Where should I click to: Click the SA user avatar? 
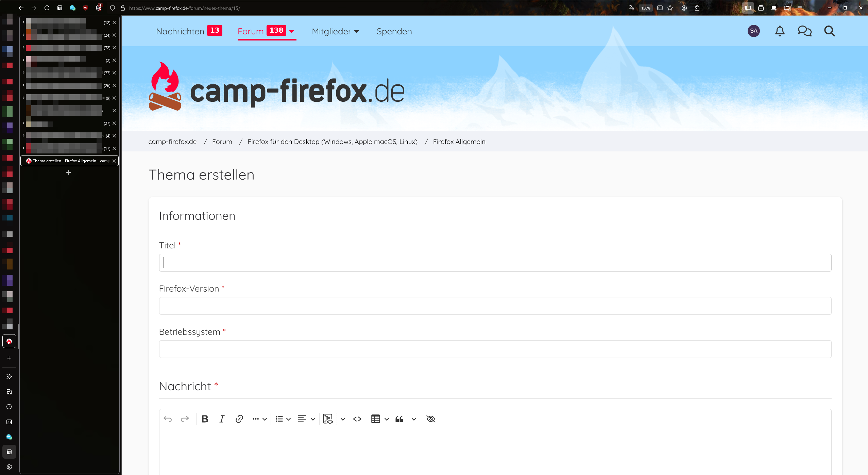click(x=753, y=31)
